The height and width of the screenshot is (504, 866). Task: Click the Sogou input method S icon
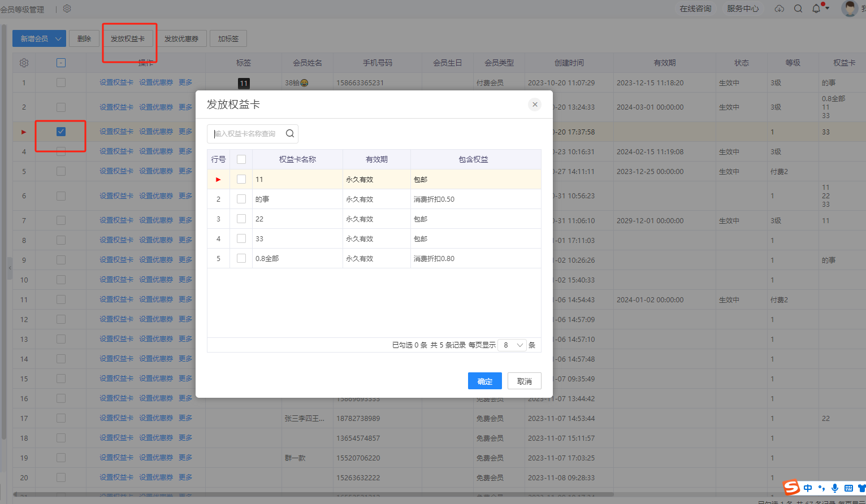tap(791, 488)
